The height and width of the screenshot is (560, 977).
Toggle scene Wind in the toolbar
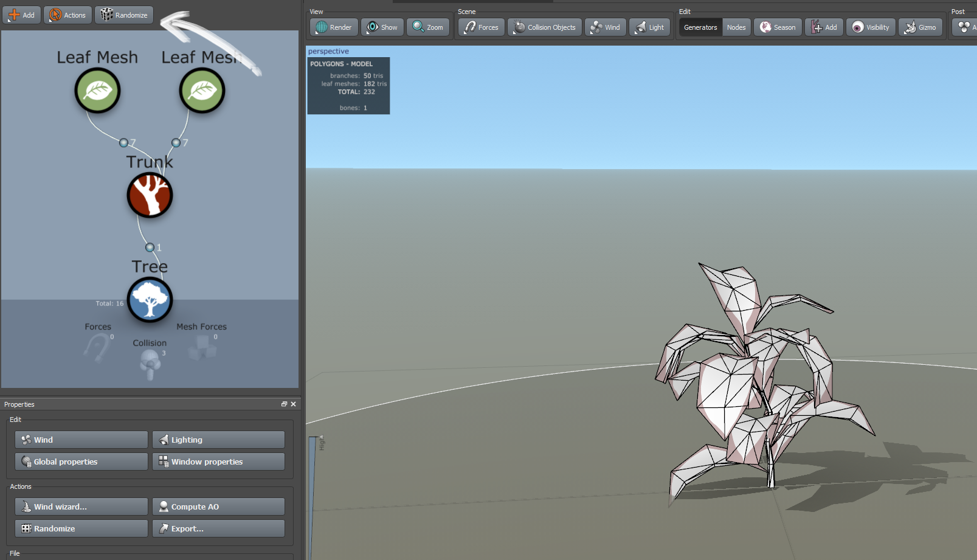[x=605, y=27]
